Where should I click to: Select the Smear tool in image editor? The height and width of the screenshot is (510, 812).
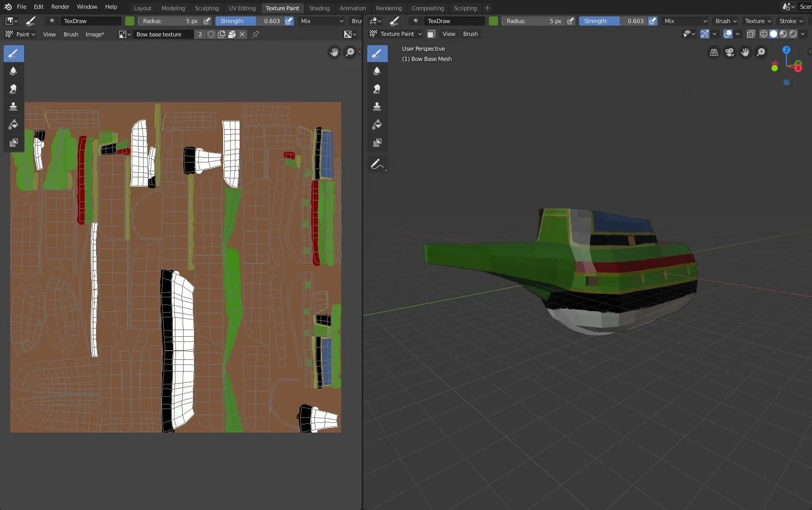(x=13, y=89)
